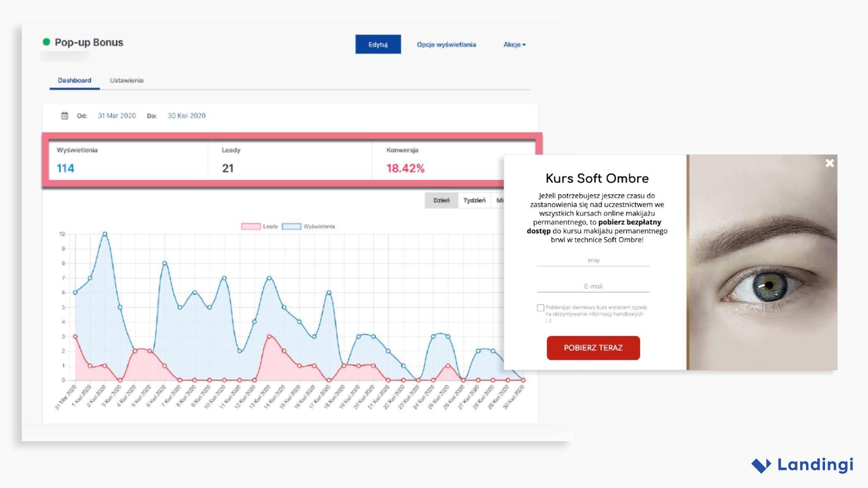Switch to the Dashboard tab
868x488 pixels.
[74, 80]
